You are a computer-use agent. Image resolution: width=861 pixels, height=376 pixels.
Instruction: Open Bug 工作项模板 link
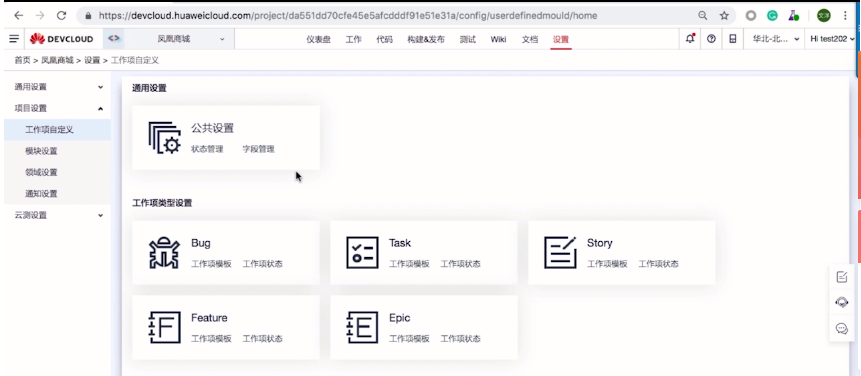211,264
